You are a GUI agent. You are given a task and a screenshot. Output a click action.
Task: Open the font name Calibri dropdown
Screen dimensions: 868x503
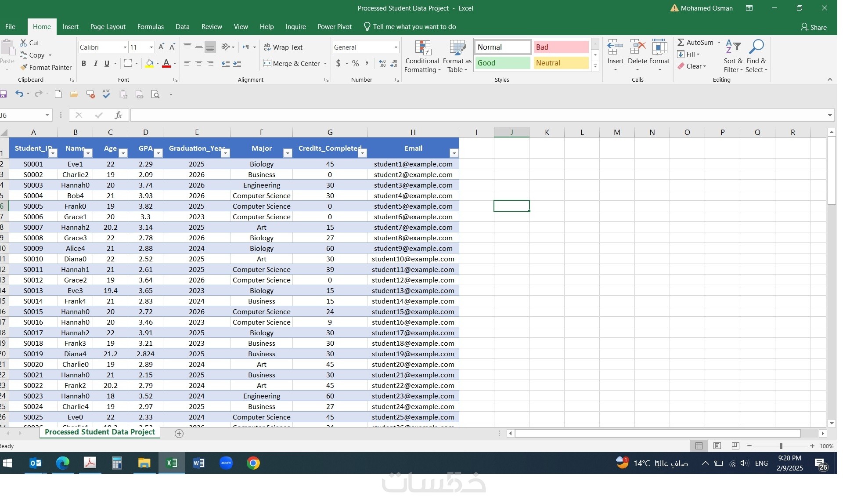click(x=125, y=47)
